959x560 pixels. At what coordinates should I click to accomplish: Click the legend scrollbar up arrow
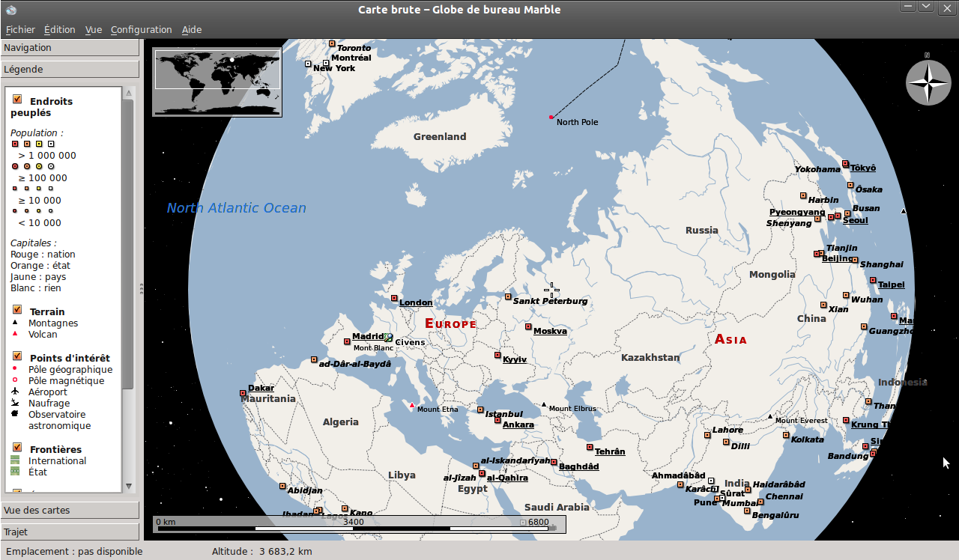(x=128, y=94)
